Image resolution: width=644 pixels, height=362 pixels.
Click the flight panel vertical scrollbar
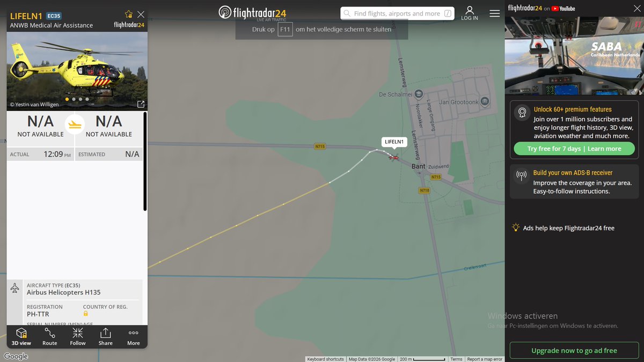tap(145, 161)
